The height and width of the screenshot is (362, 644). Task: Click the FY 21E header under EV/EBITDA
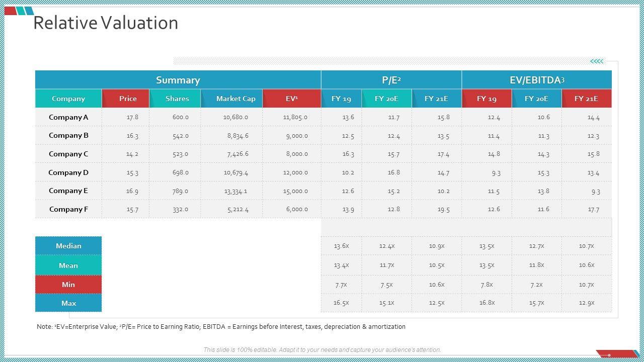tap(587, 99)
